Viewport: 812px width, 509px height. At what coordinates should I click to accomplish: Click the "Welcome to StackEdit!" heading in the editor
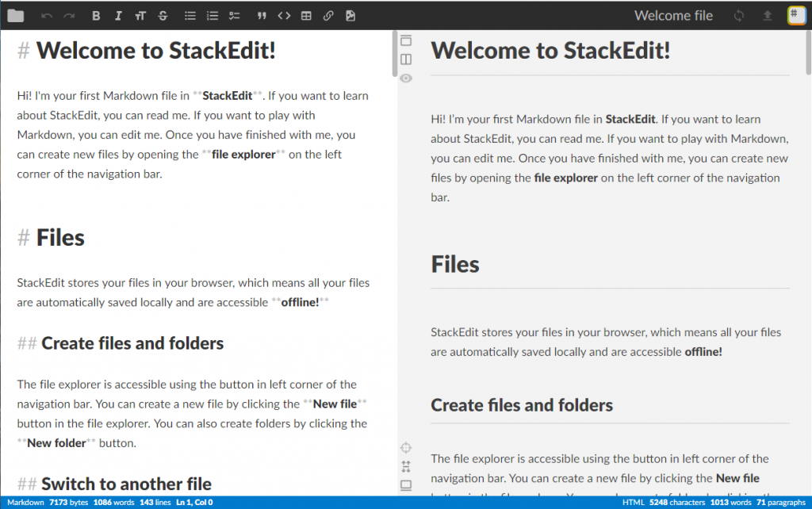[x=156, y=51]
